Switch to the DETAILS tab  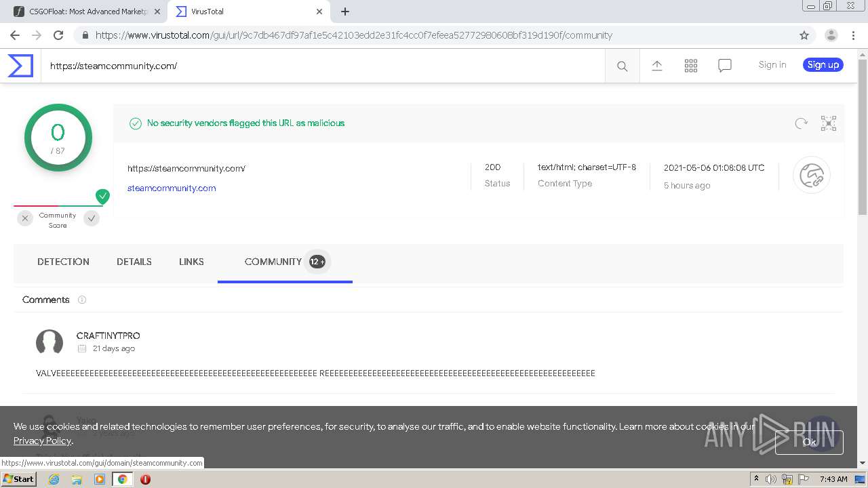point(134,262)
